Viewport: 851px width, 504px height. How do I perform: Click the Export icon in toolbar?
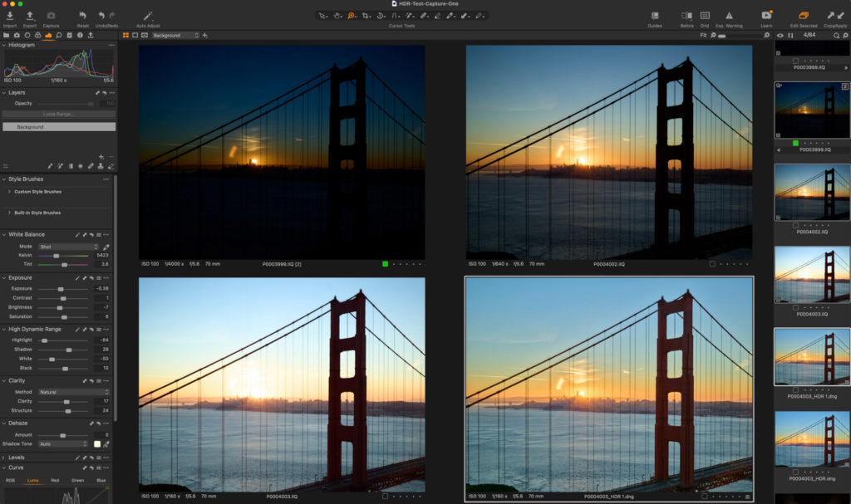pos(30,16)
